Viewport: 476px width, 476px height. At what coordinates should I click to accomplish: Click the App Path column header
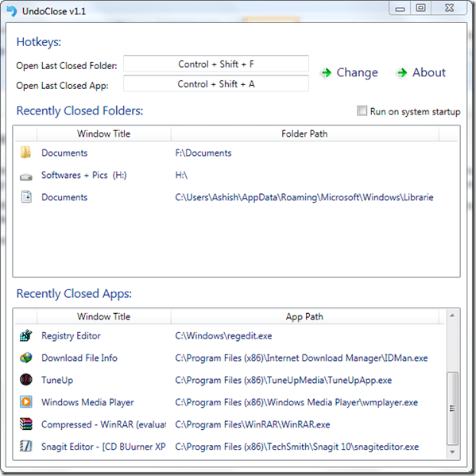click(304, 316)
